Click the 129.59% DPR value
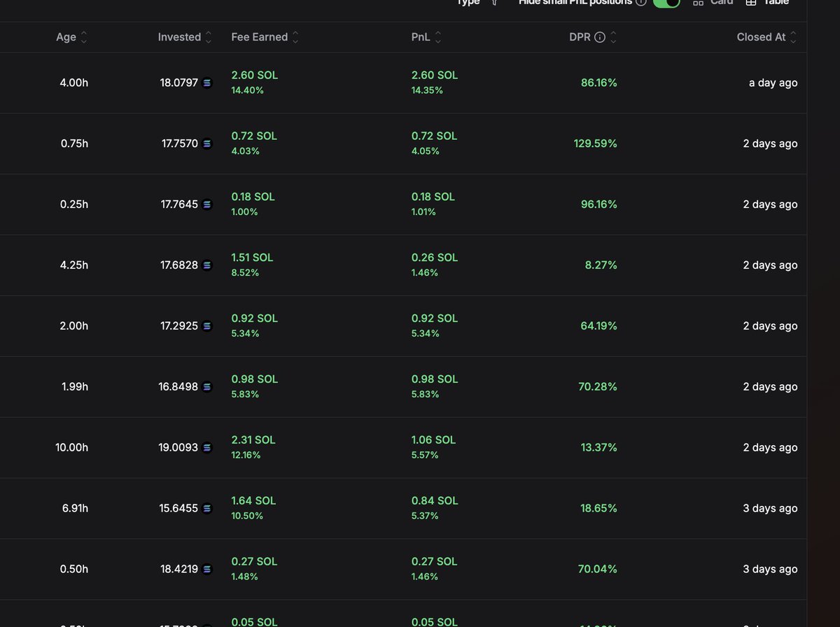 (x=596, y=144)
